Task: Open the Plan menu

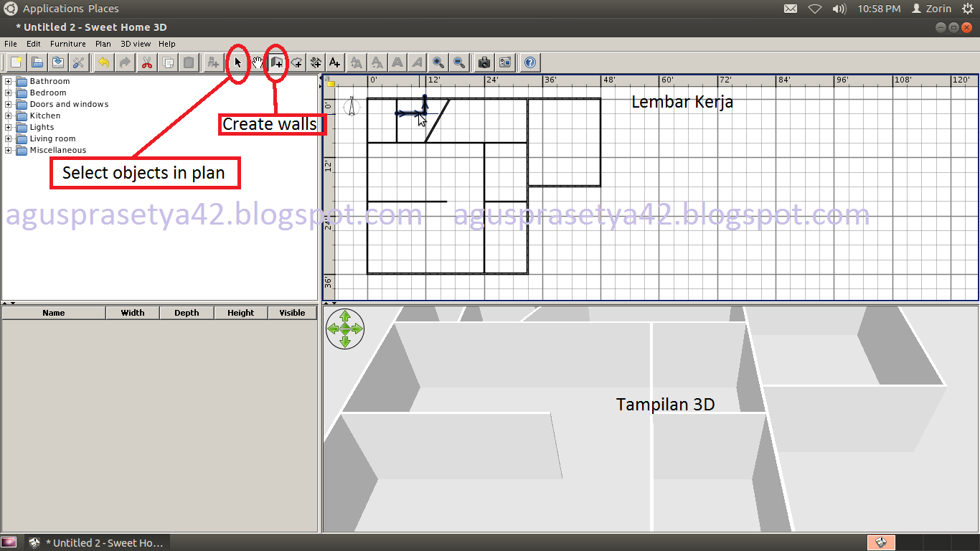Action: [103, 44]
